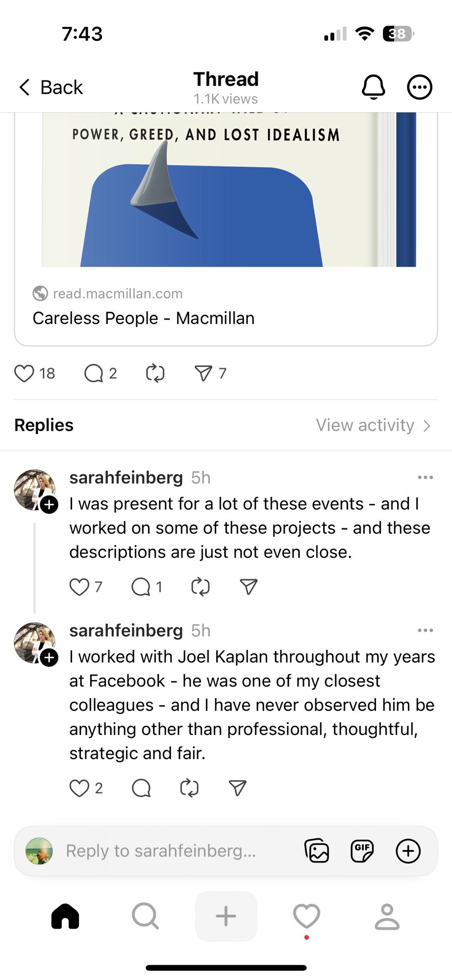452x980 pixels.
Task: Open the thread options circle menu
Action: pos(420,87)
